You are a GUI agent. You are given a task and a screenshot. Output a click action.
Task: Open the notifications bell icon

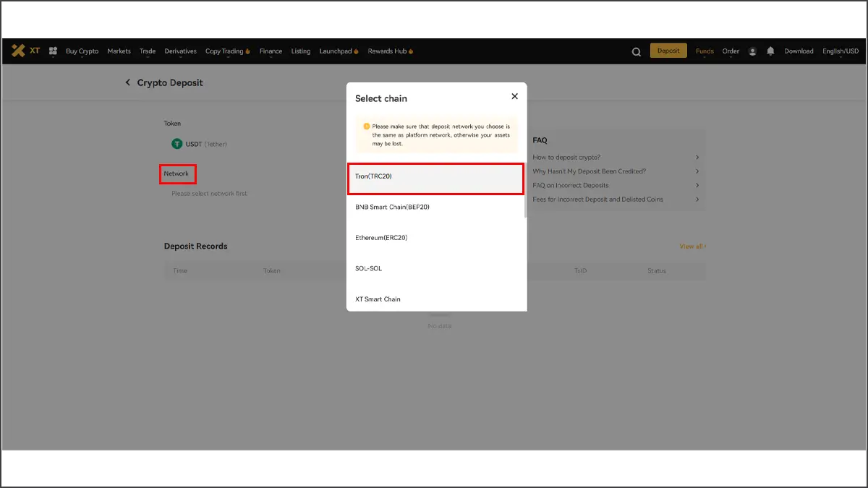[771, 51]
